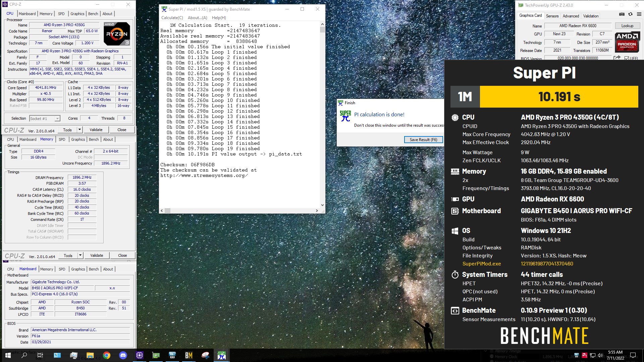Image resolution: width=644 pixels, height=362 pixels.
Task: Click the BenchMate BM taskbar icon
Action: [189, 355]
